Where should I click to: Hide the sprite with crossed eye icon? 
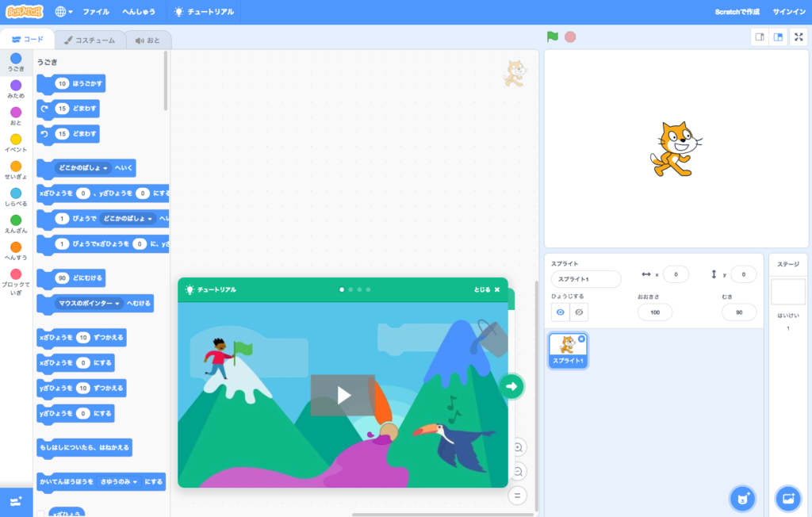point(579,312)
